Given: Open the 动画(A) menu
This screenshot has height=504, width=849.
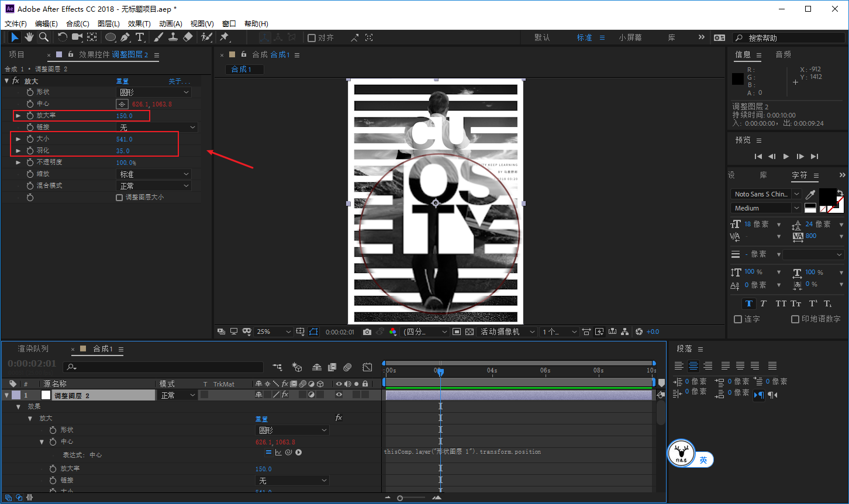Looking at the screenshot, I should pos(171,24).
